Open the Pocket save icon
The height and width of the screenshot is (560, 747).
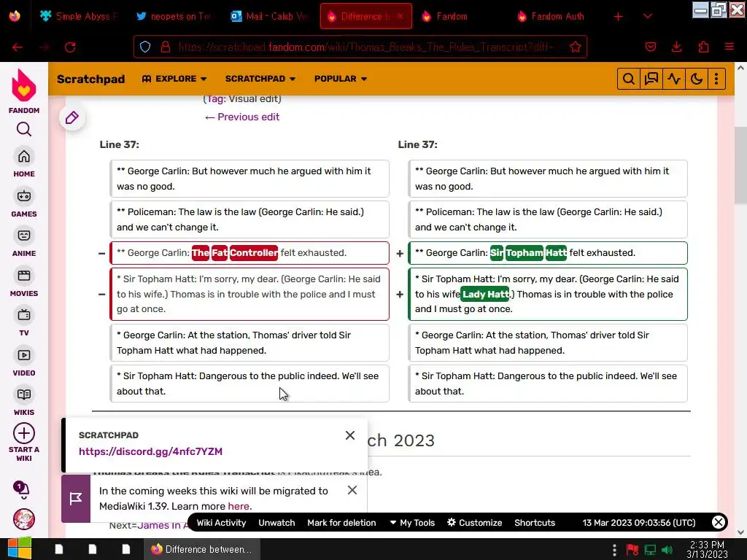click(650, 47)
